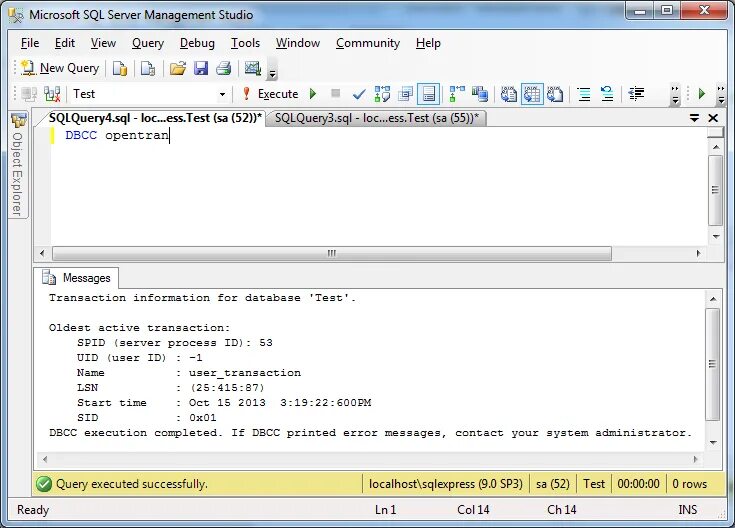The image size is (735, 528).
Task: Open the Window menu
Action: (298, 43)
